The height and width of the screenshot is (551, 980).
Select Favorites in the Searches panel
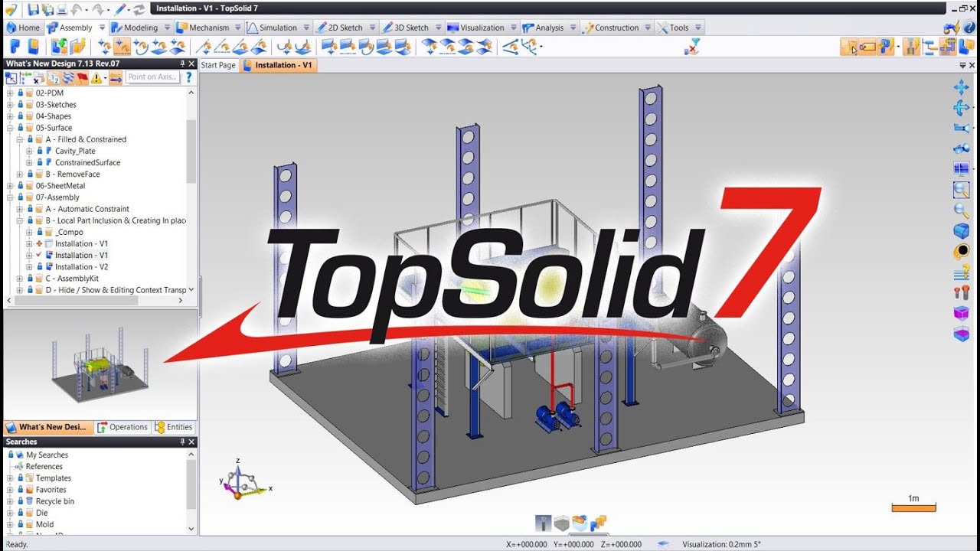pos(51,490)
